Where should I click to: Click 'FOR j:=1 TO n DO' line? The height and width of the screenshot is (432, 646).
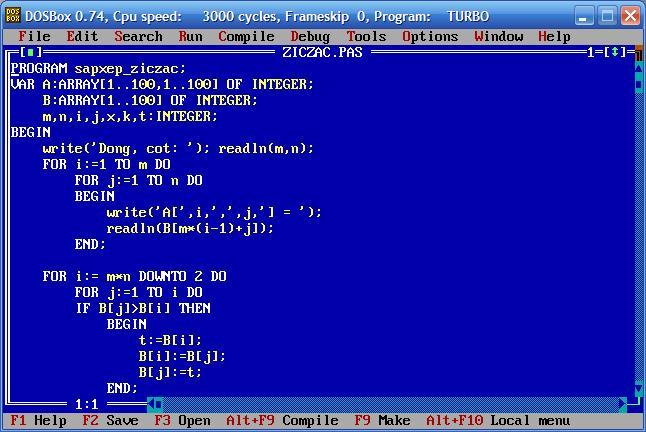coord(138,180)
